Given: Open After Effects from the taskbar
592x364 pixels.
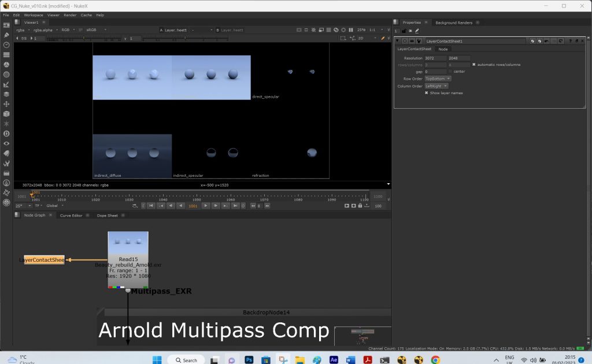Looking at the screenshot, I should coord(334,359).
